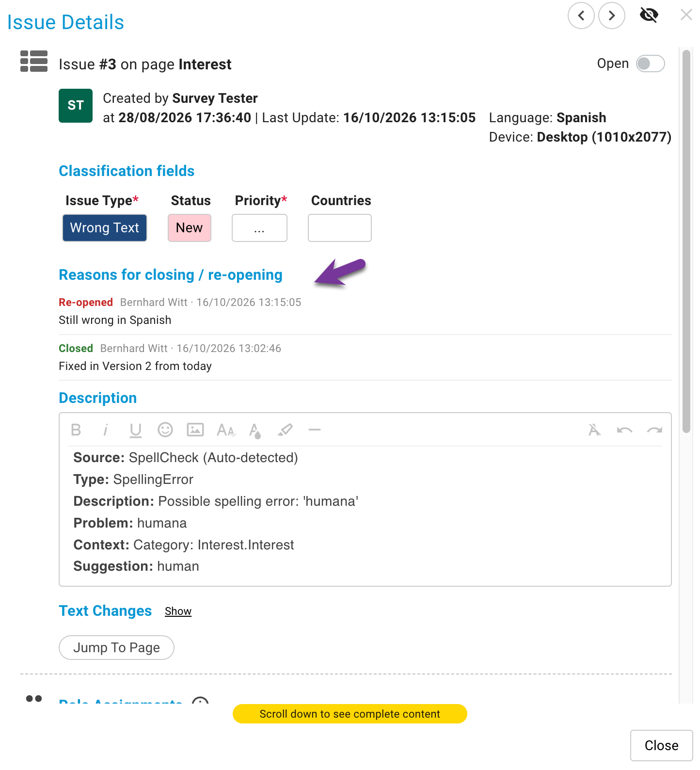Insert an image into the description
700x770 pixels.
[195, 430]
